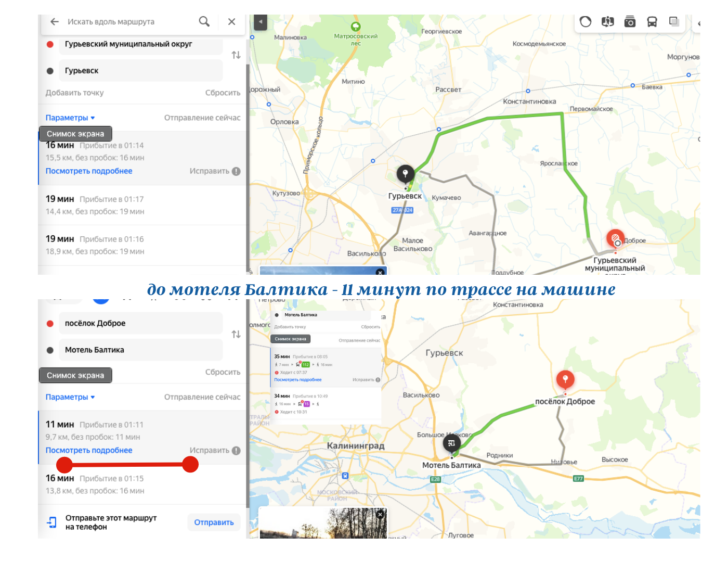The image size is (728, 562).
Task: Open the map layers icon
Action: click(x=674, y=21)
